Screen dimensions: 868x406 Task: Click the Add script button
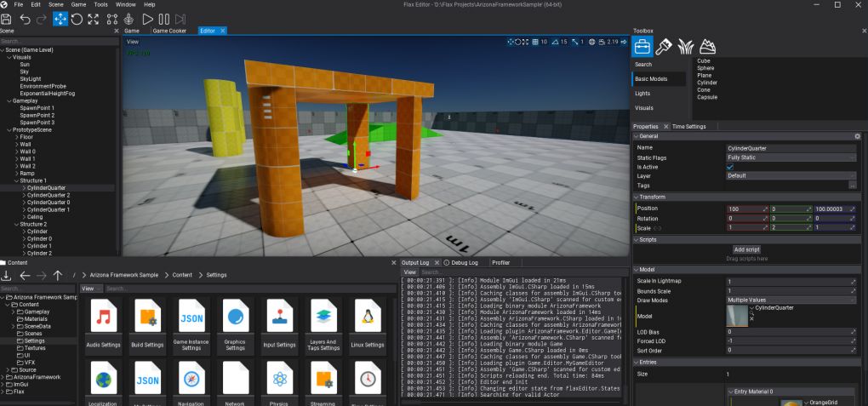point(747,249)
